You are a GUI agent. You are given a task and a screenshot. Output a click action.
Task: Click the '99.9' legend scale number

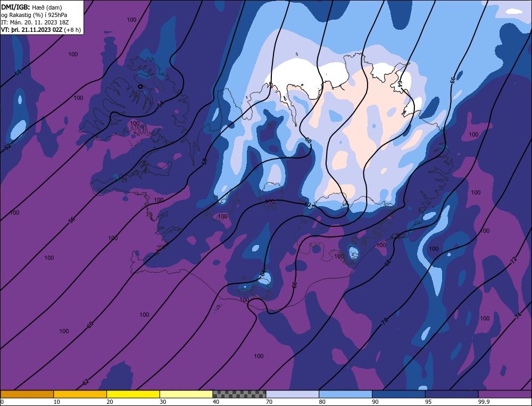coord(483,402)
